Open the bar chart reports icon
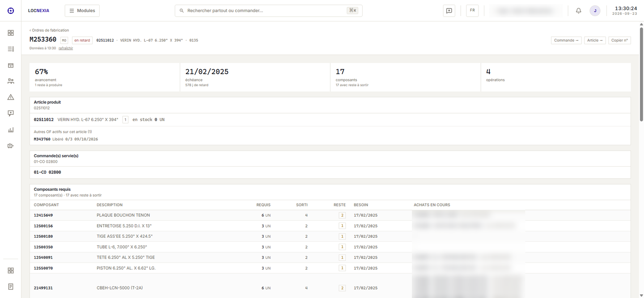Image resolution: width=644 pixels, height=298 pixels. click(x=11, y=130)
